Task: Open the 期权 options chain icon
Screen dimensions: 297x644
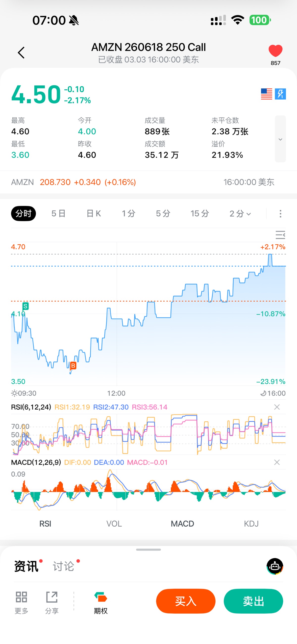Action: tap(101, 601)
